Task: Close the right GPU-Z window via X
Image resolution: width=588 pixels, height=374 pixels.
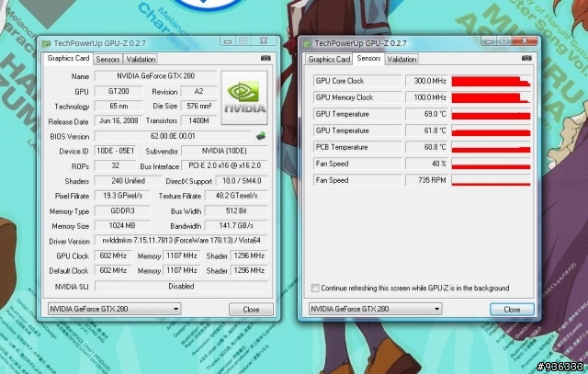Action: point(525,40)
